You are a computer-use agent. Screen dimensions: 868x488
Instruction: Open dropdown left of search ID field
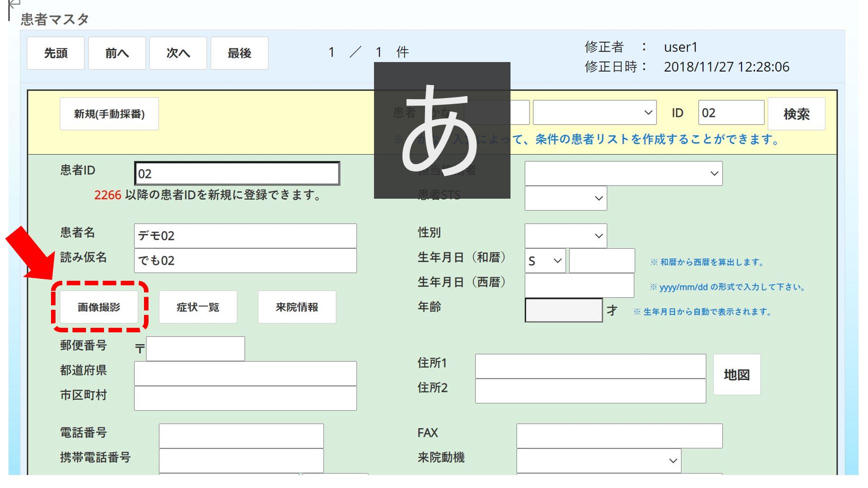(594, 113)
